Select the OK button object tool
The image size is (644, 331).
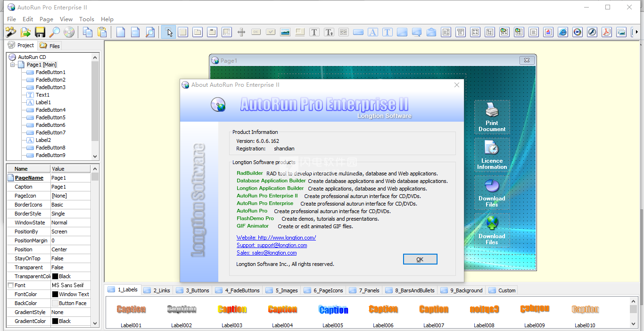tap(256, 32)
